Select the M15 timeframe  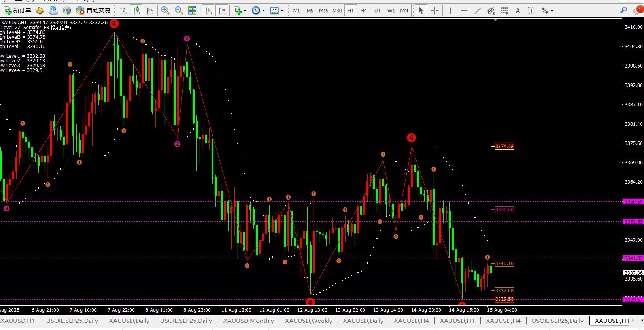323,11
